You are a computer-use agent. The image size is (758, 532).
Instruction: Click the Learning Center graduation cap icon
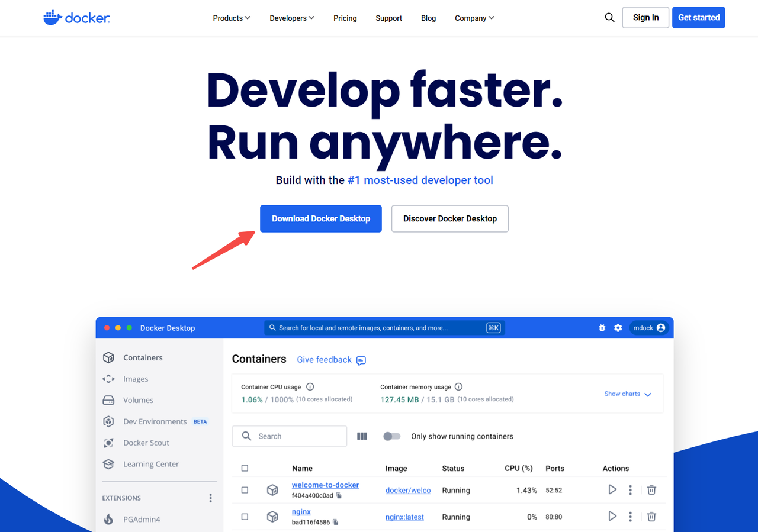[108, 464]
